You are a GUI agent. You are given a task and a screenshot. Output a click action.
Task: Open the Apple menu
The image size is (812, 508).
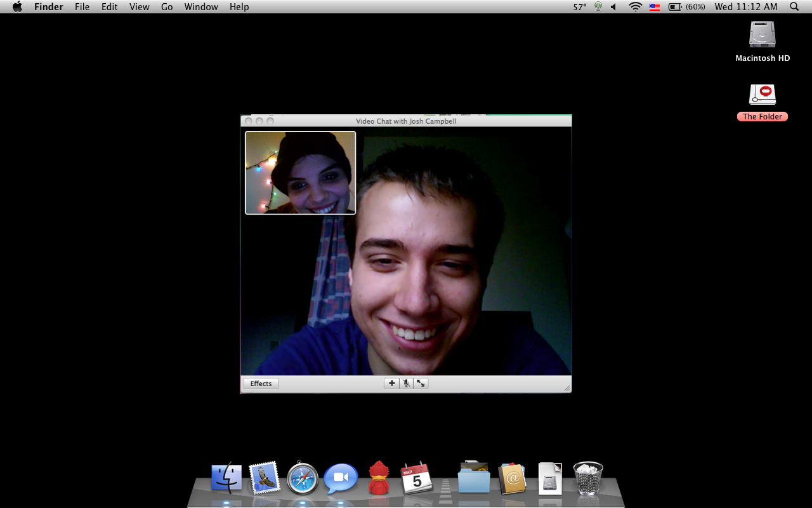click(17, 7)
